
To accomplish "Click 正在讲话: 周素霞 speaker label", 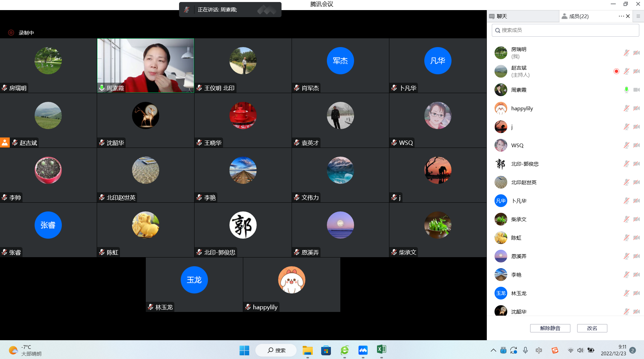I will [217, 10].
